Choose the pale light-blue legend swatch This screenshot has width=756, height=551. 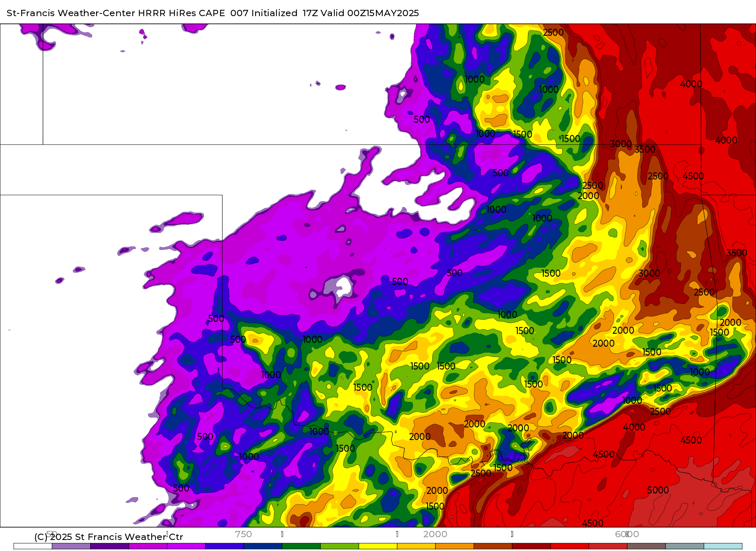pos(723,546)
